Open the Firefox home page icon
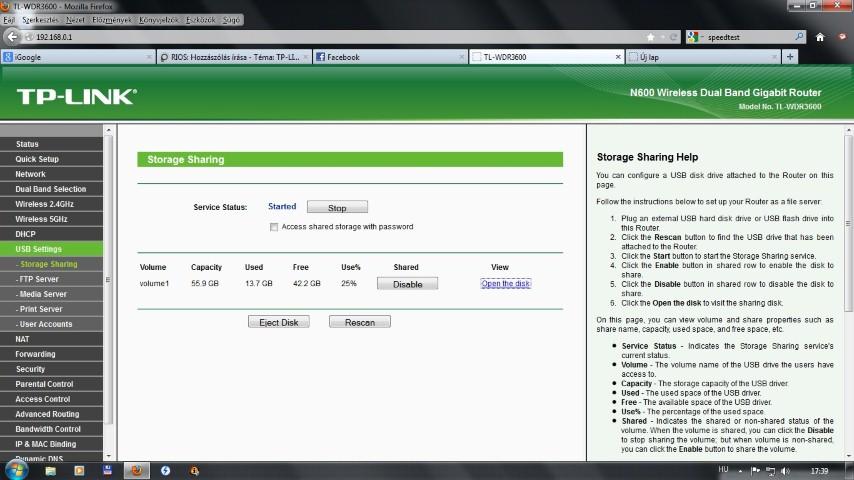 click(x=820, y=37)
